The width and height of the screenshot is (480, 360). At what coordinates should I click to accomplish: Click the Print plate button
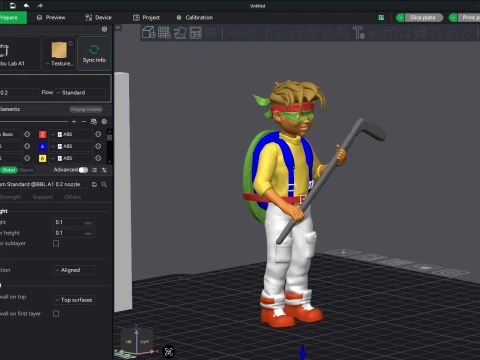[469, 18]
